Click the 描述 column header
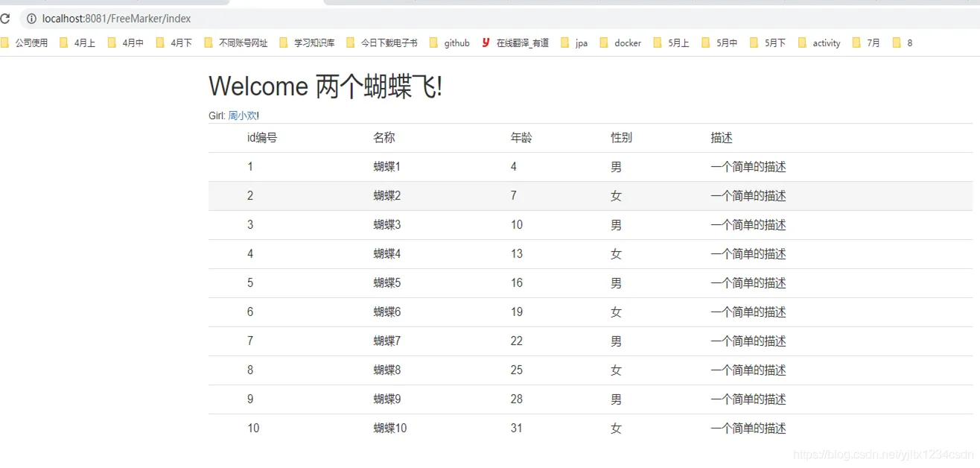980x468 pixels. (722, 138)
